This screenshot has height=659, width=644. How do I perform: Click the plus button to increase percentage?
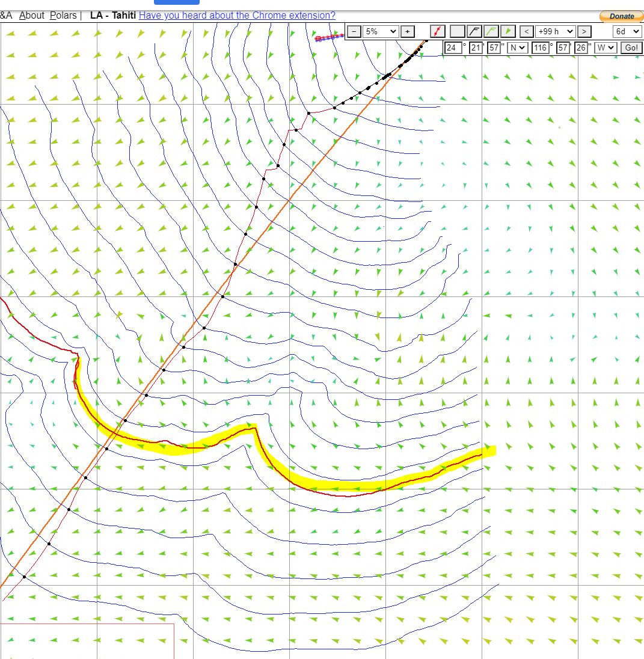coord(407,31)
